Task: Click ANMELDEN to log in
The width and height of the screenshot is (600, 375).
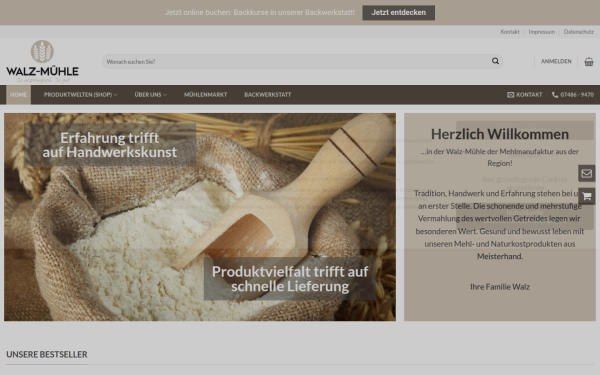Action: tap(556, 61)
